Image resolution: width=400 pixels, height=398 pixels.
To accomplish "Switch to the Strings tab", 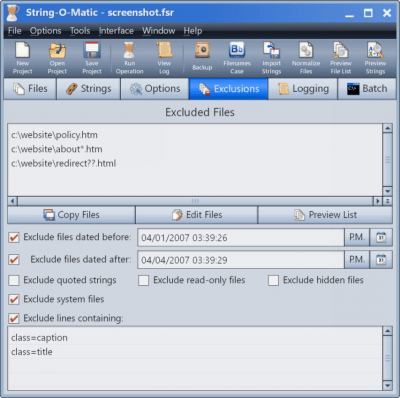I will tap(89, 89).
